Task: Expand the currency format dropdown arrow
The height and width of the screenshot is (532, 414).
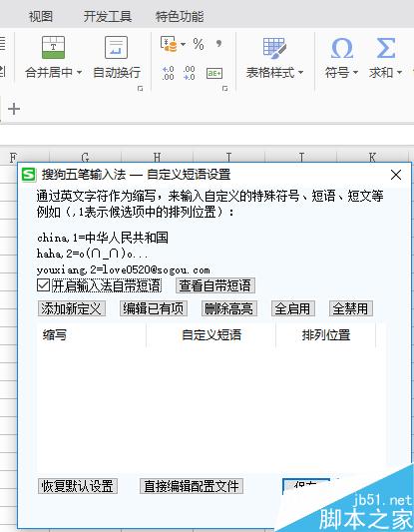Action: coord(184,44)
